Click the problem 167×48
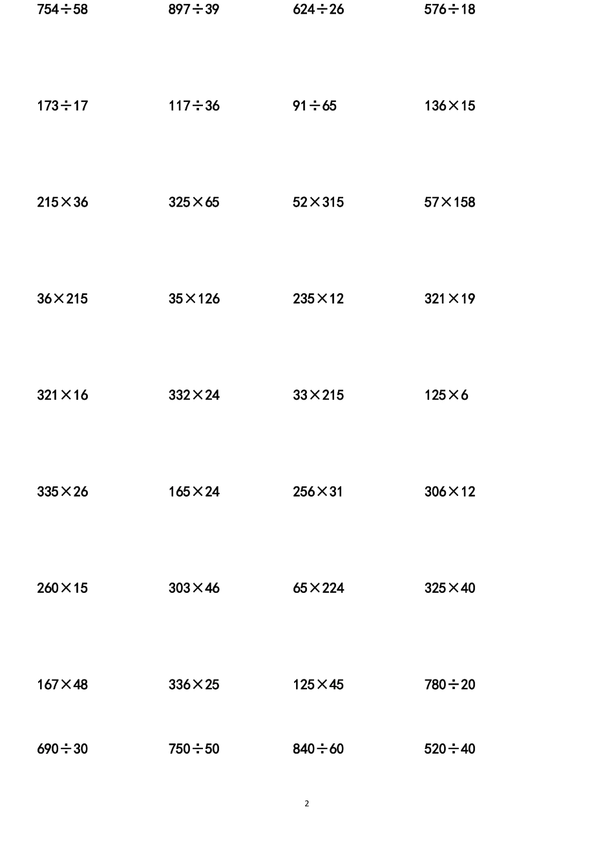This screenshot has height=868, width=614. point(62,685)
